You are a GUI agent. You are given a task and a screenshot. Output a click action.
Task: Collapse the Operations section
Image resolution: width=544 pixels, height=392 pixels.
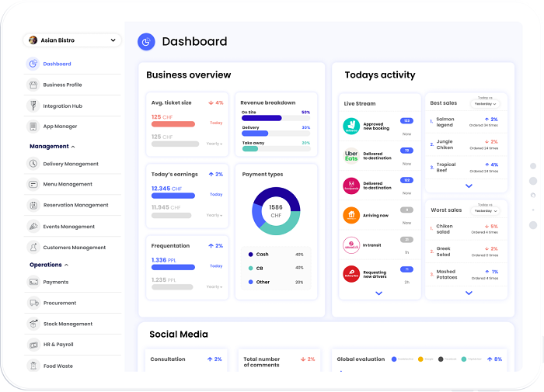[x=66, y=265]
